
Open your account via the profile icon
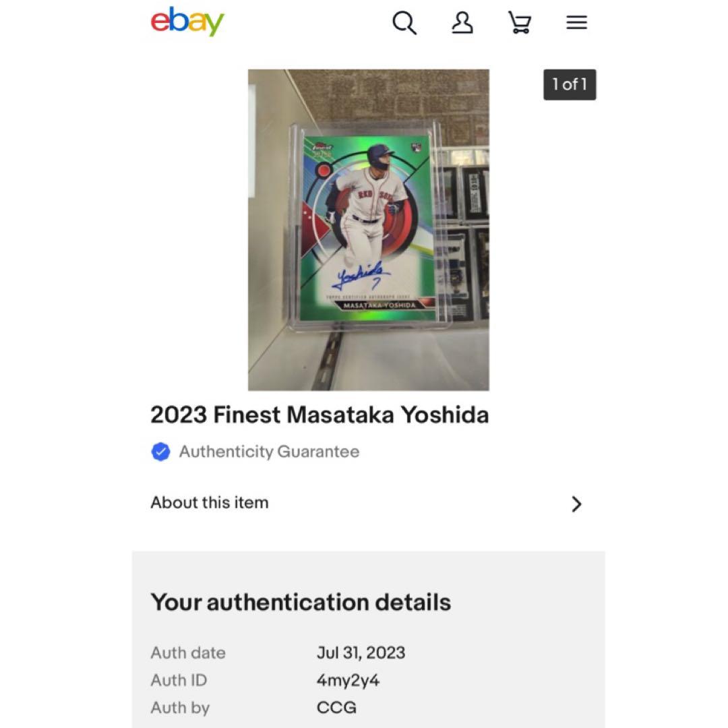click(x=462, y=22)
